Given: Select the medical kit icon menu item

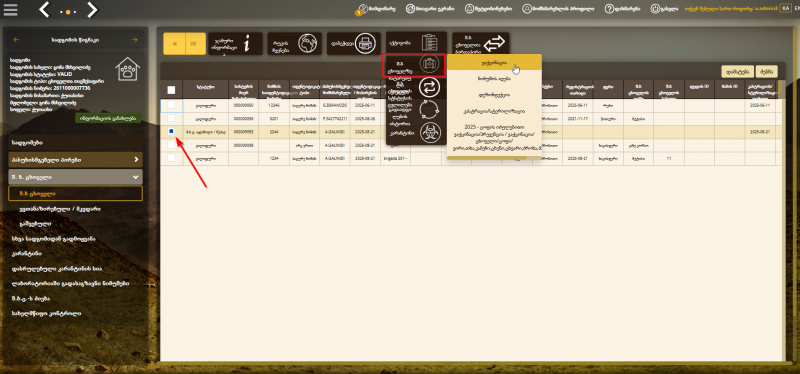Looking at the screenshot, I should pos(415,65).
